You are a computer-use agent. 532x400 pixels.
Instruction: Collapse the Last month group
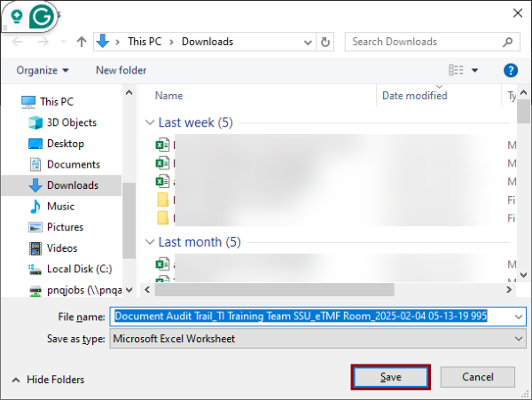pyautogui.click(x=149, y=242)
